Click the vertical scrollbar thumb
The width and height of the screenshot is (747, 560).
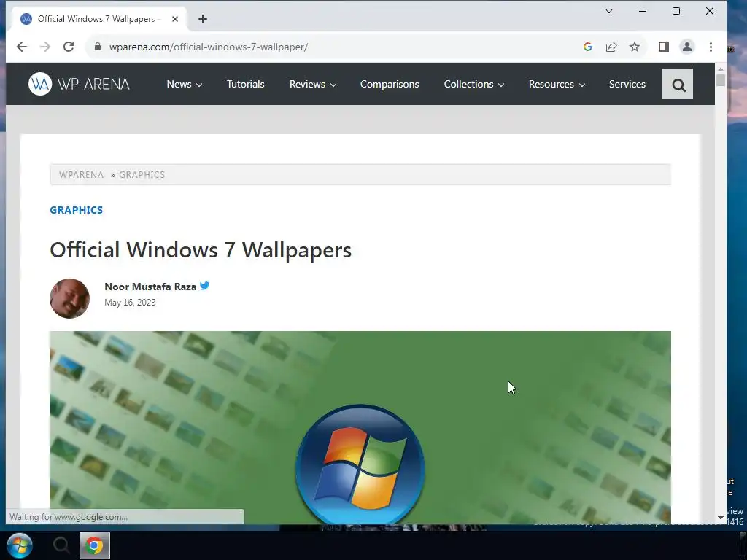click(720, 80)
